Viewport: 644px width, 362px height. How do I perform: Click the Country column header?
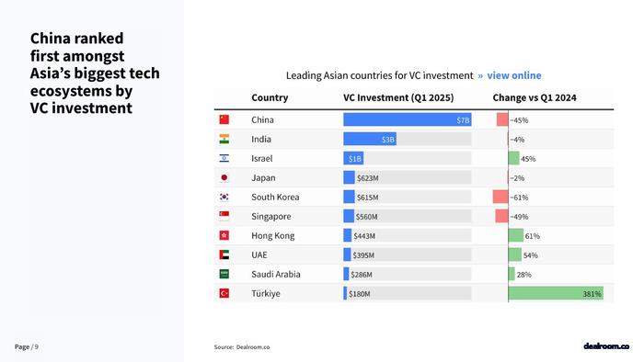coord(270,97)
